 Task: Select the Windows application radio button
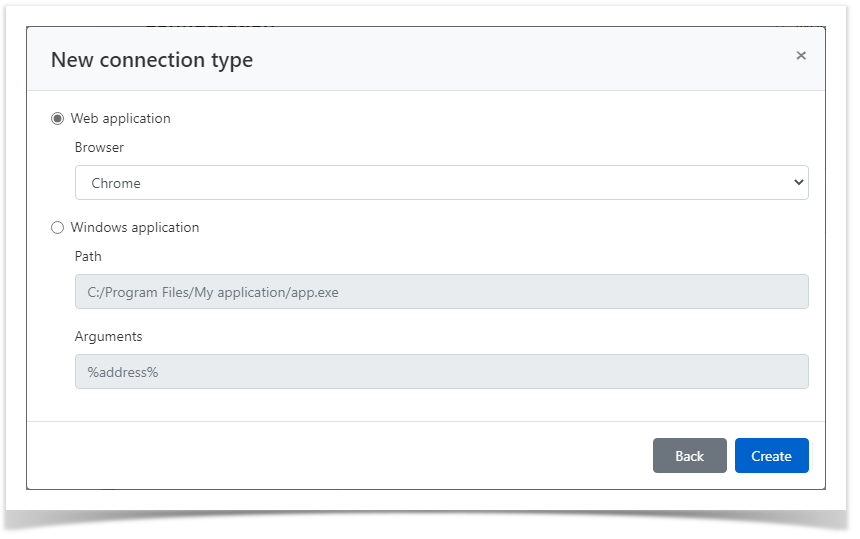[x=57, y=228]
